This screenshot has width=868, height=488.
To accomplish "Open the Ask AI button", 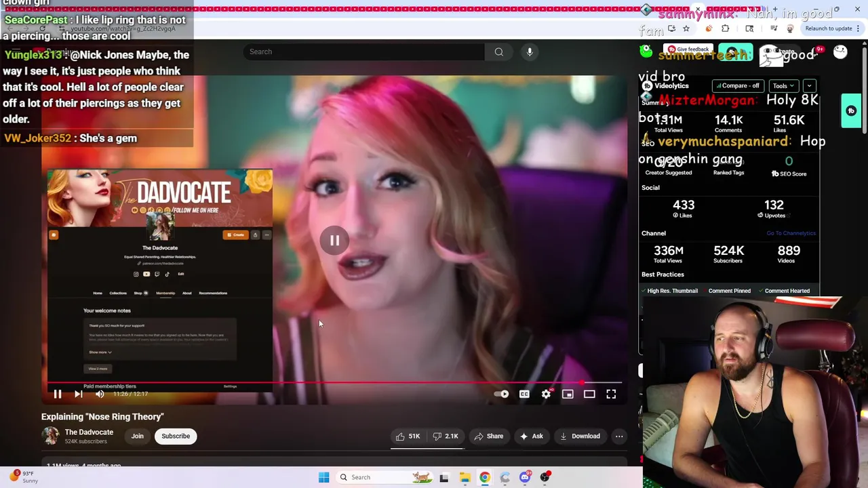I will (531, 436).
